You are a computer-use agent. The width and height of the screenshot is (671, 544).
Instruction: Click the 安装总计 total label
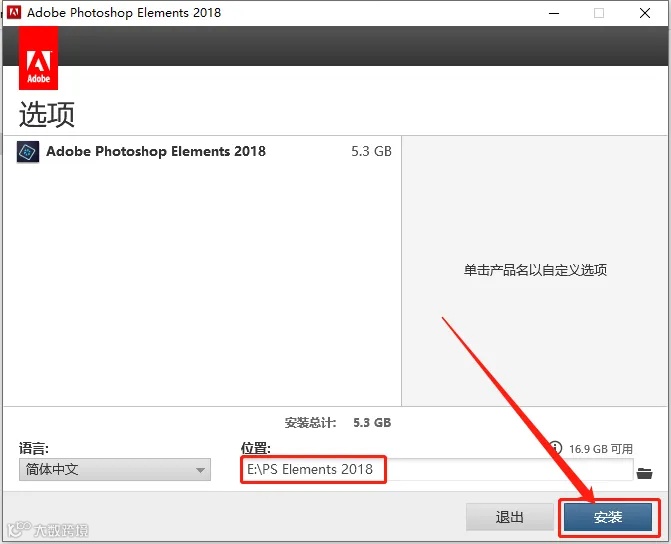coord(310,423)
